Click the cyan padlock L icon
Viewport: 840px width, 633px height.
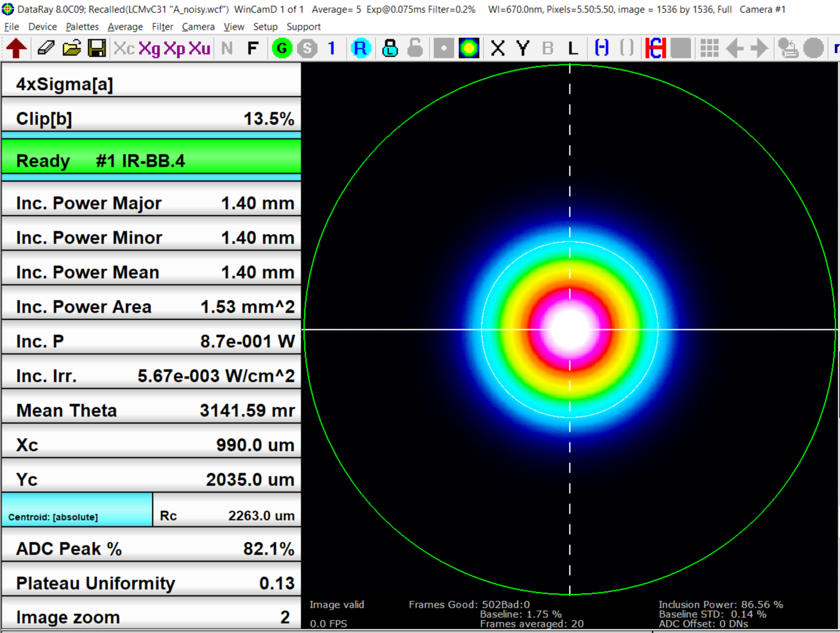coord(390,48)
